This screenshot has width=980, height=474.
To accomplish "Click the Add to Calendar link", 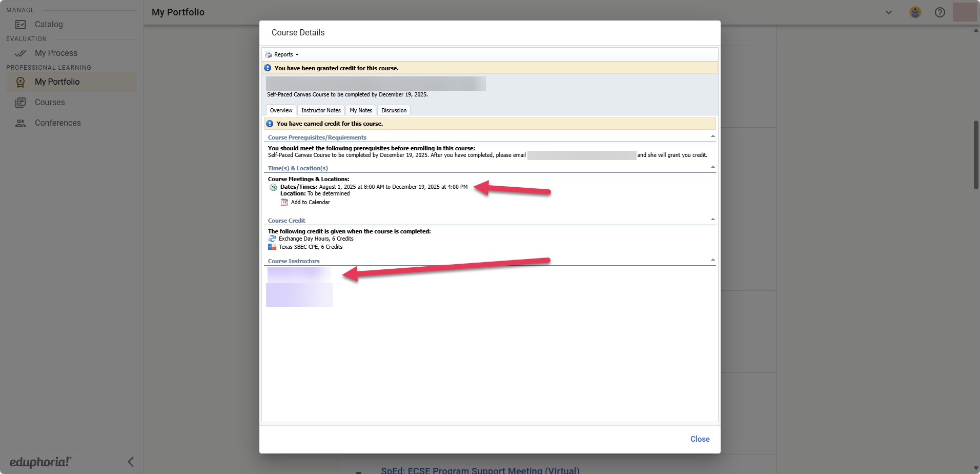I will pyautogui.click(x=310, y=202).
